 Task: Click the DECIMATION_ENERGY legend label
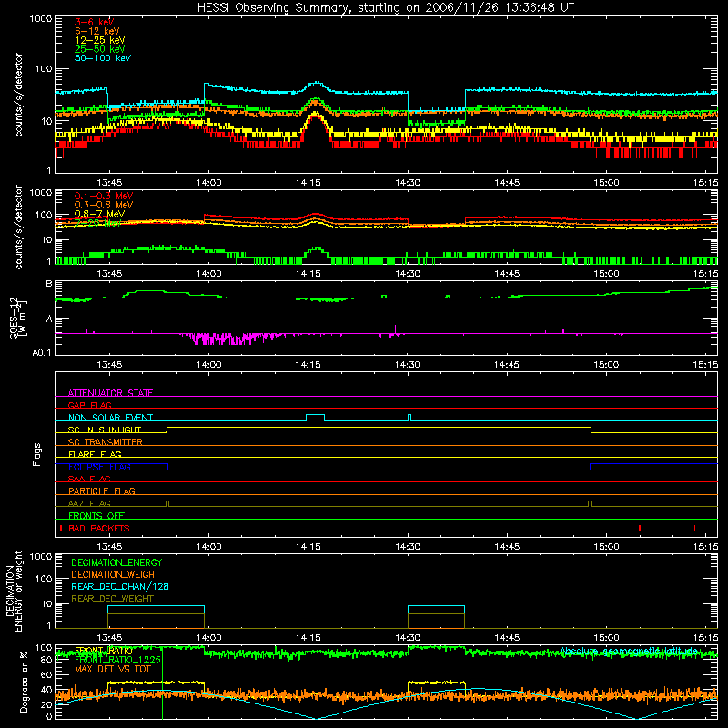pyautogui.click(x=116, y=562)
